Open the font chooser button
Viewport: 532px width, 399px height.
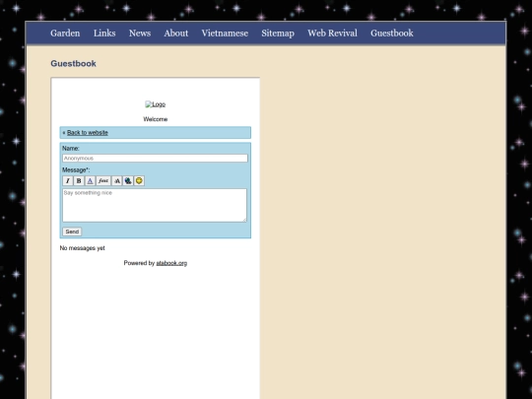coord(103,181)
